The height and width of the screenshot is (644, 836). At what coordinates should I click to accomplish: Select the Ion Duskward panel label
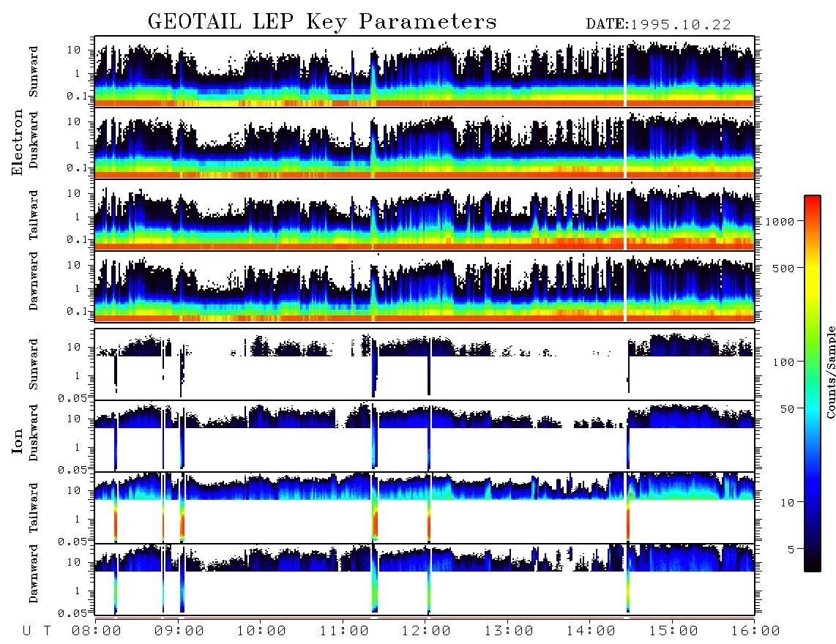34,433
